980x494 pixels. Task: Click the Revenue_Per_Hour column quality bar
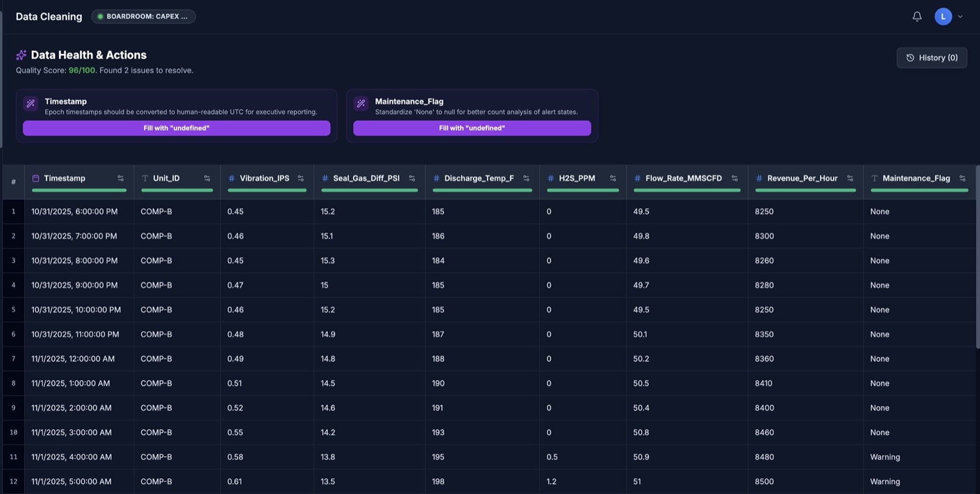click(805, 191)
